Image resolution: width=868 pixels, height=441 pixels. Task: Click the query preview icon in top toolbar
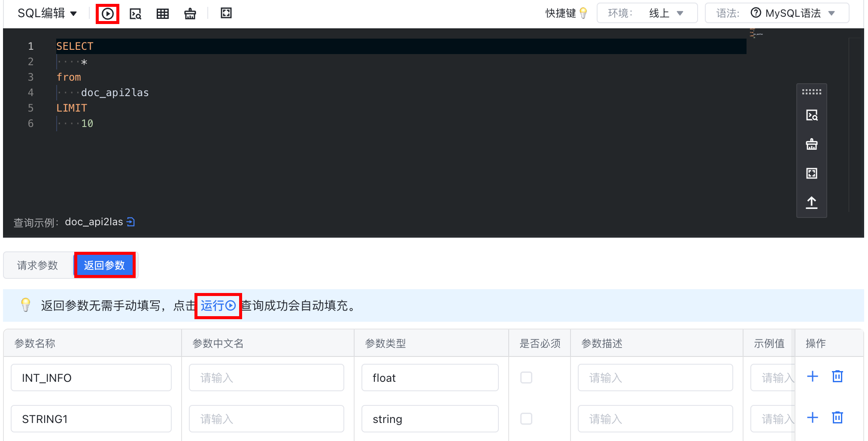point(135,14)
